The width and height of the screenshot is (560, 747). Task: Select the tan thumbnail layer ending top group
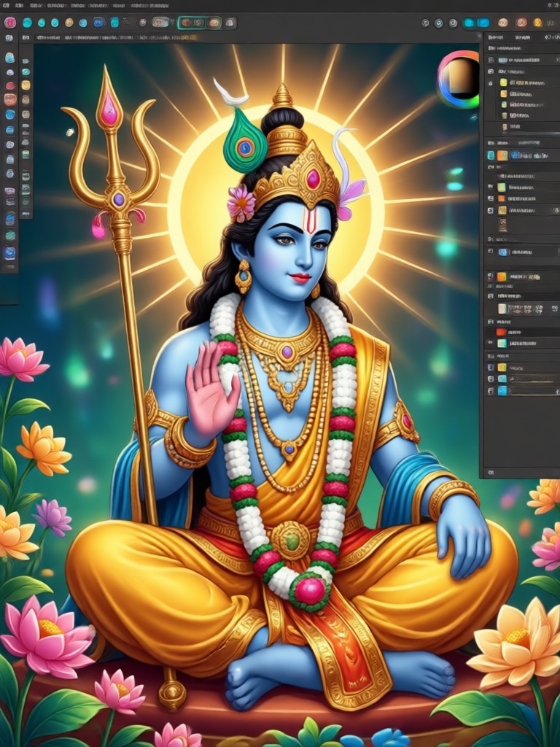512,127
